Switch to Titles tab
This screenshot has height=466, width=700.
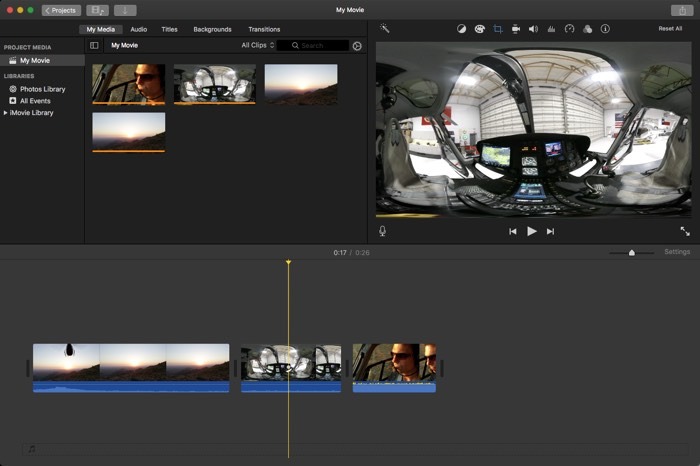click(169, 29)
